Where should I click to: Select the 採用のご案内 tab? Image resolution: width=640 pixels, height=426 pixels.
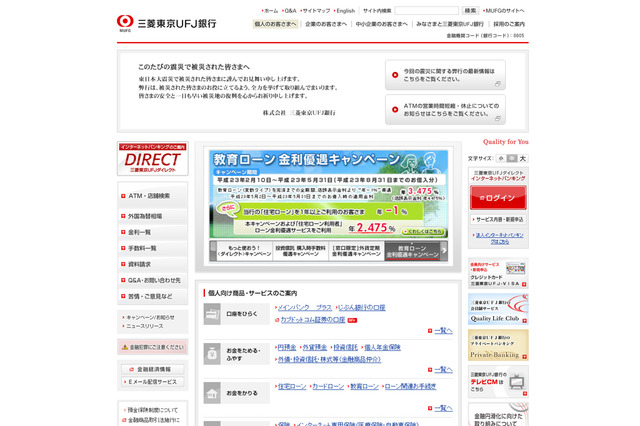[509, 24]
